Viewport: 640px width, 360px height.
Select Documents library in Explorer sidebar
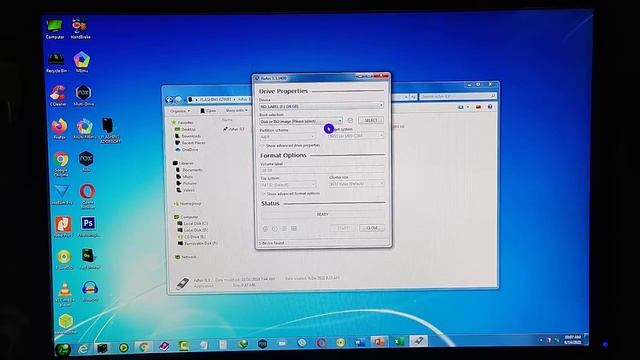click(189, 170)
